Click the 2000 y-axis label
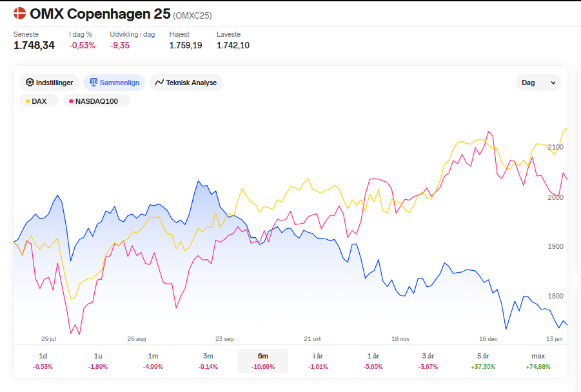The width and height of the screenshot is (581, 392). 555,197
